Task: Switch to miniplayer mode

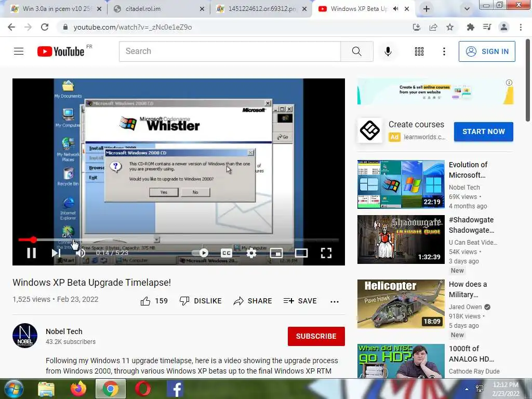Action: [276, 253]
